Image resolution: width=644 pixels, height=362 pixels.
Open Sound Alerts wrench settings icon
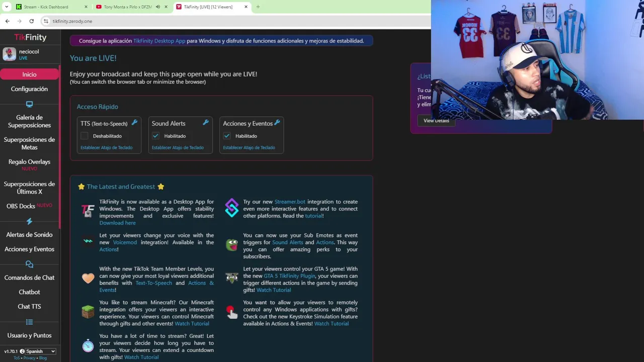pyautogui.click(x=206, y=123)
